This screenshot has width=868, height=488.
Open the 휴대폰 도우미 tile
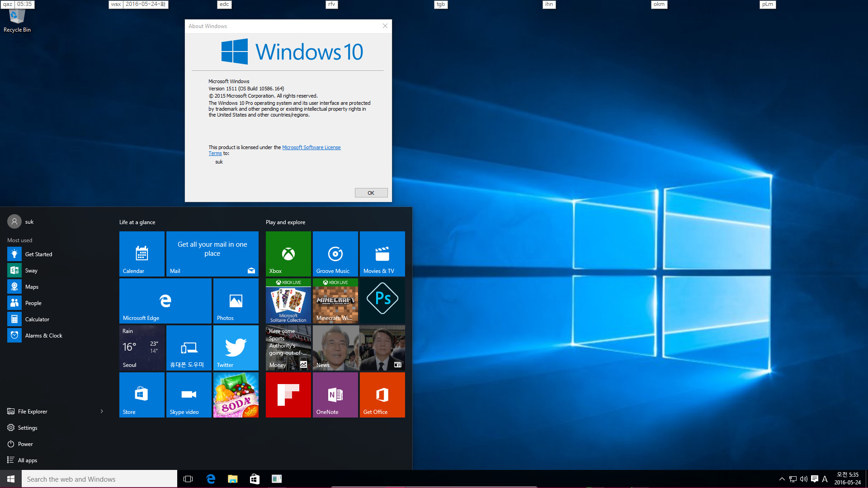point(189,348)
